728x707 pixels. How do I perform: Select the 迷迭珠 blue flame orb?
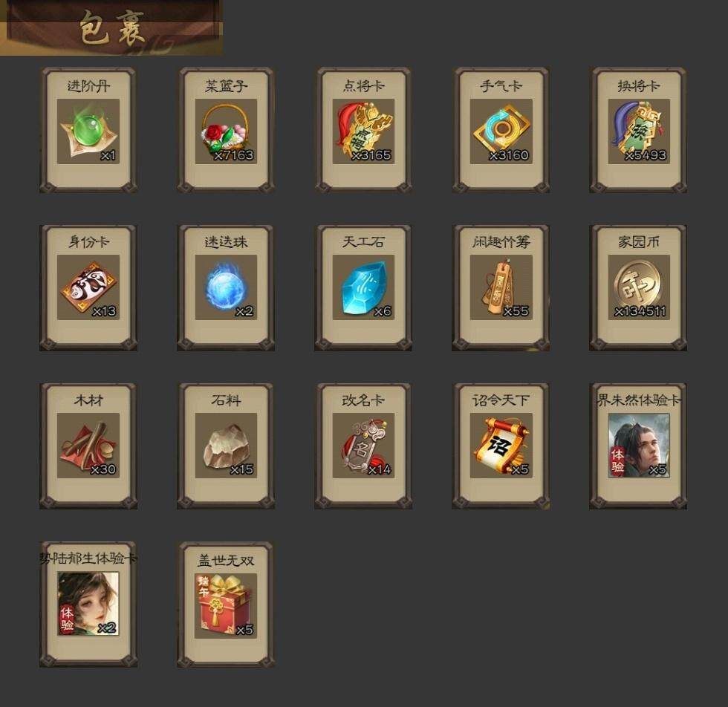[226, 287]
